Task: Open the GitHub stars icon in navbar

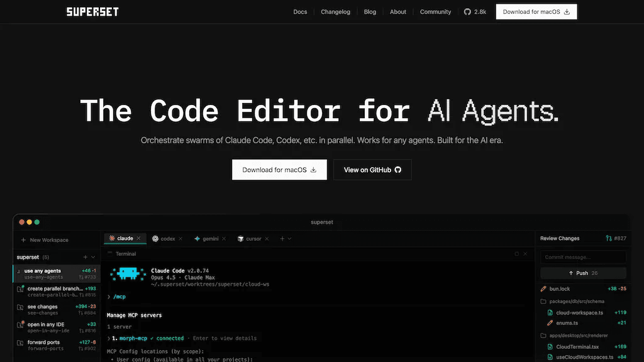Action: pos(467,12)
